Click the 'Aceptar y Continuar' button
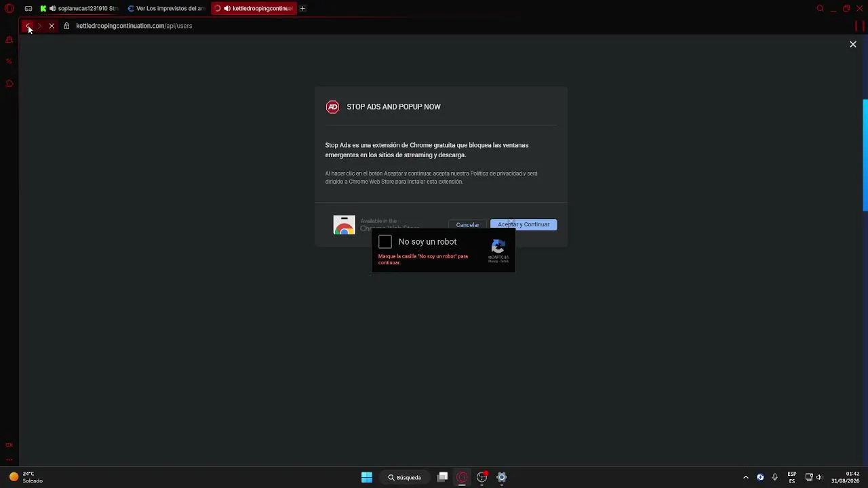The width and height of the screenshot is (868, 488). [524, 224]
